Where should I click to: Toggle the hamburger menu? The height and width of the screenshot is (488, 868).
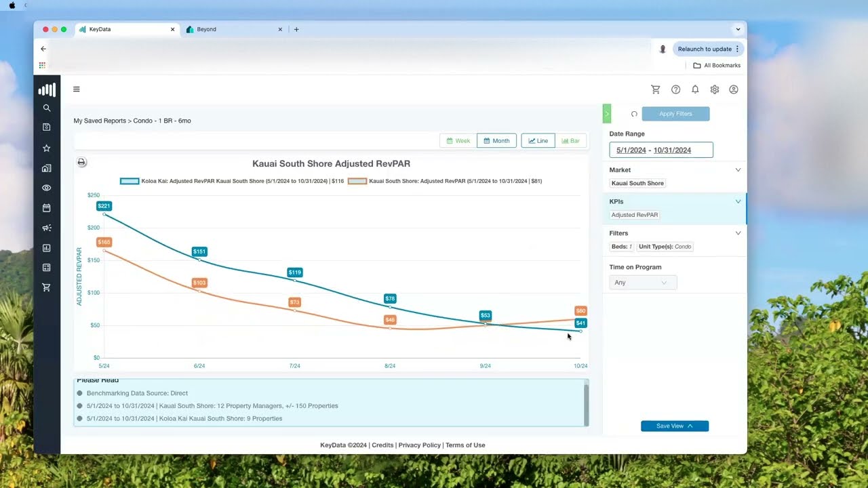point(77,89)
